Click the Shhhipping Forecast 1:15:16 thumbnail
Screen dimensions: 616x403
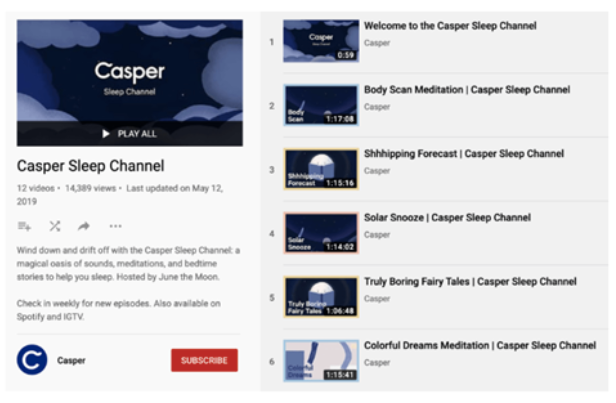click(321, 169)
